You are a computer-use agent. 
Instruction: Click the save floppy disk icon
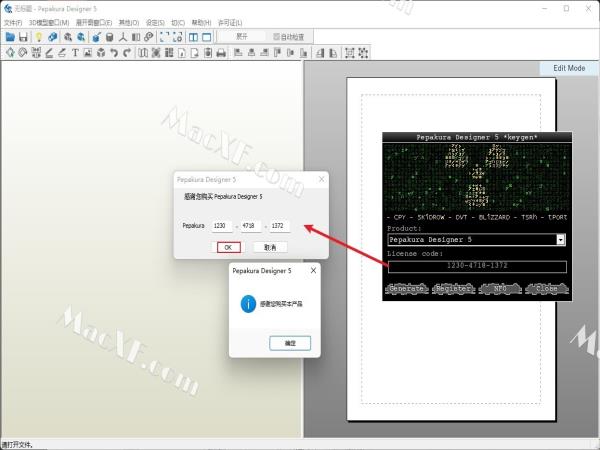[x=23, y=37]
